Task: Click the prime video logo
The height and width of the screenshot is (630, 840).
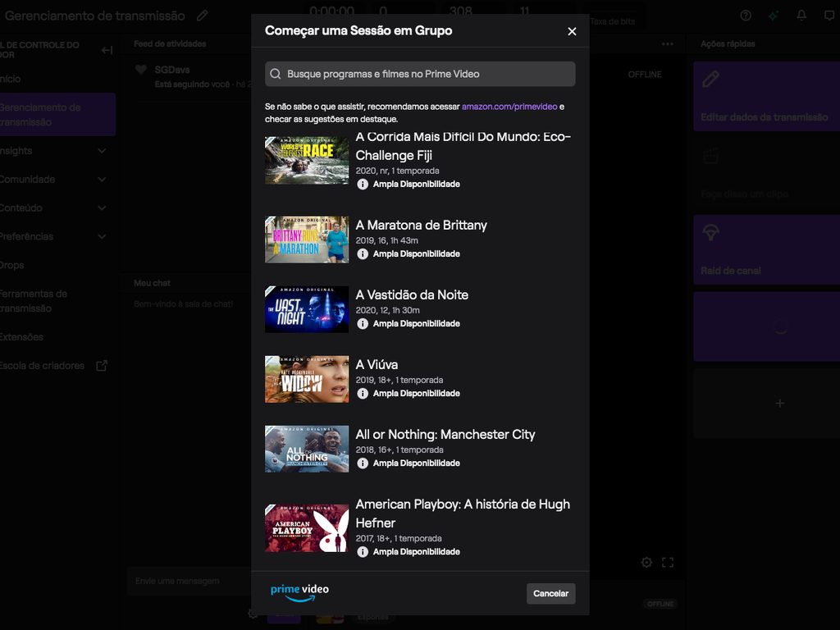Action: tap(299, 592)
